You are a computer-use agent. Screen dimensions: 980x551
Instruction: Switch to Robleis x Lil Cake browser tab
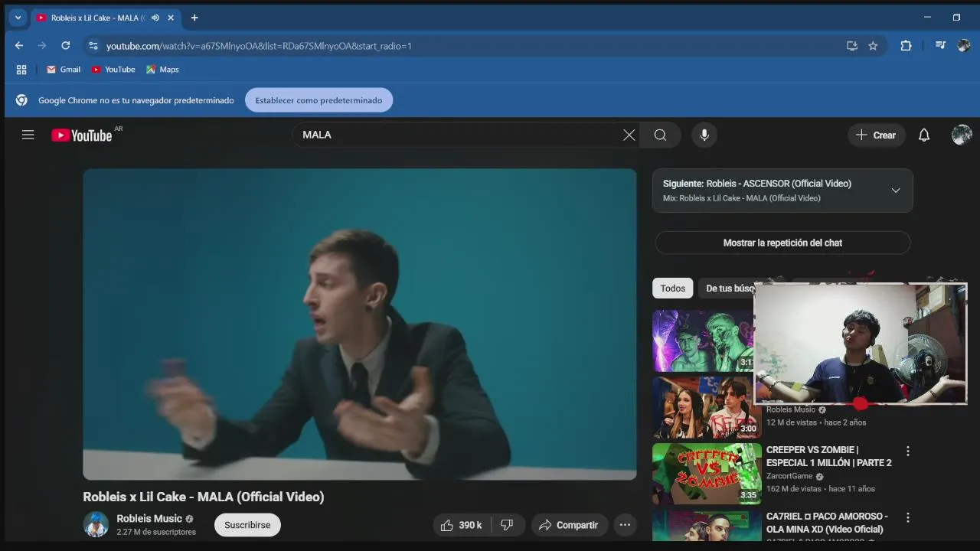[x=95, y=18]
